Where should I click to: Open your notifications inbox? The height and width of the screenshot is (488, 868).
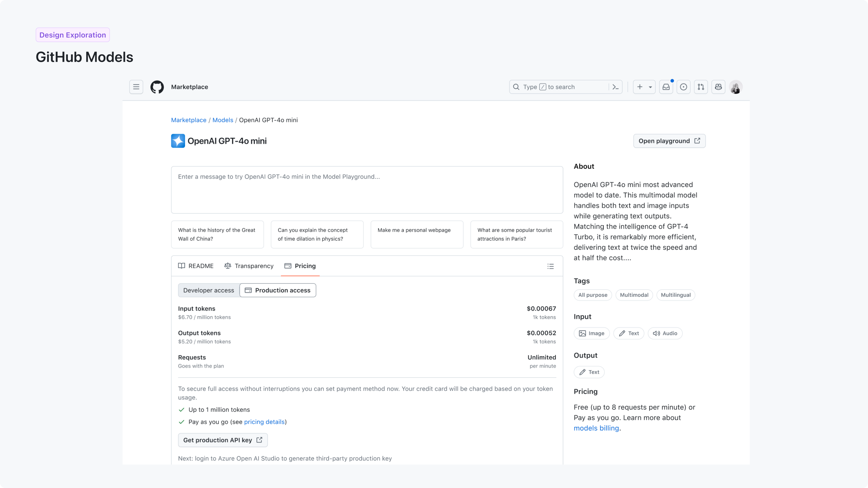click(666, 87)
